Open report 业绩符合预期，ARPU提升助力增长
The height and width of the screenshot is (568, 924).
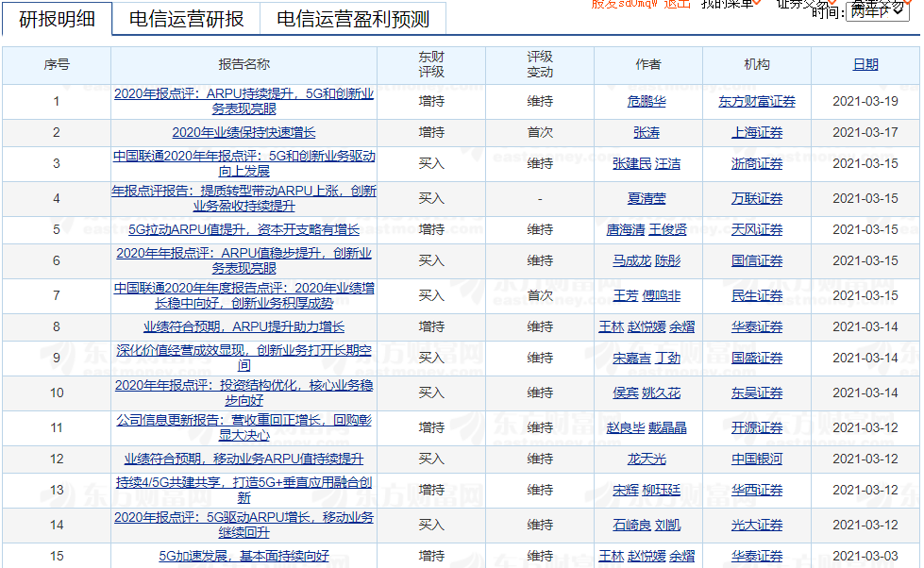244,327
